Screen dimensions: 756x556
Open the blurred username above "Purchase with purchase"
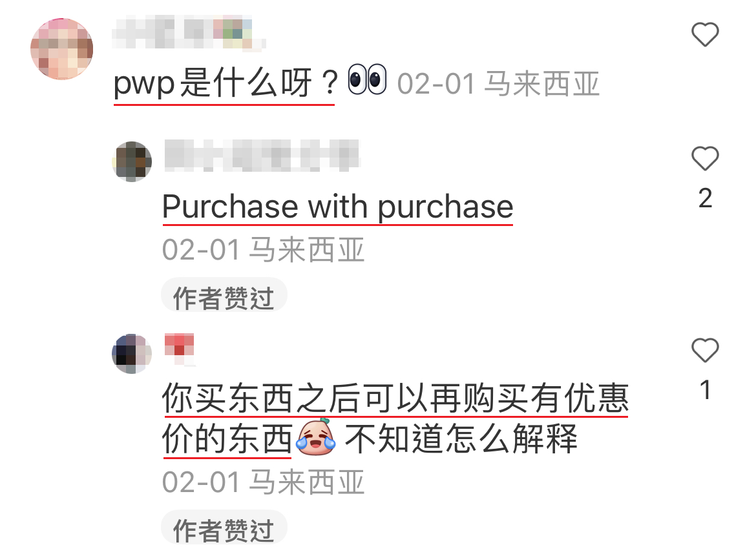click(x=262, y=156)
